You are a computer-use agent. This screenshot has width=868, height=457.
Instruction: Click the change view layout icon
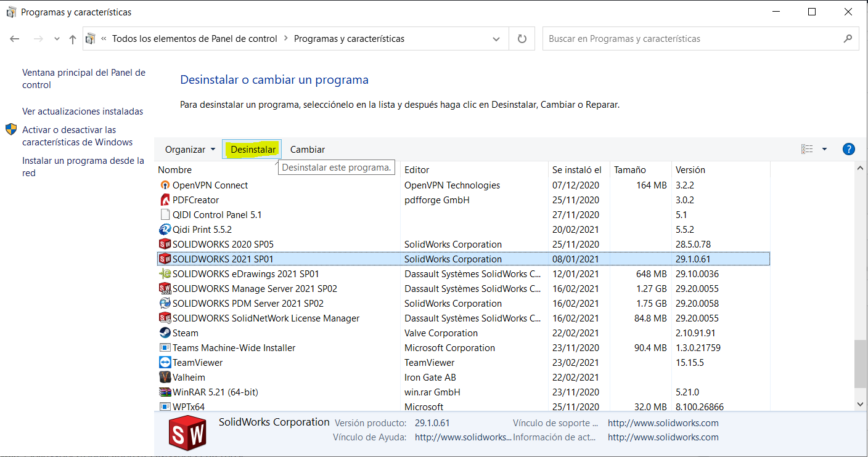pos(807,149)
